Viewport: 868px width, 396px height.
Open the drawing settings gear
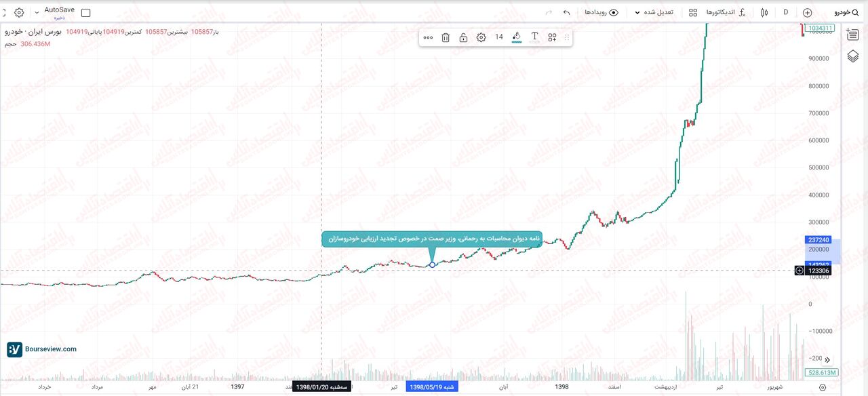(481, 37)
